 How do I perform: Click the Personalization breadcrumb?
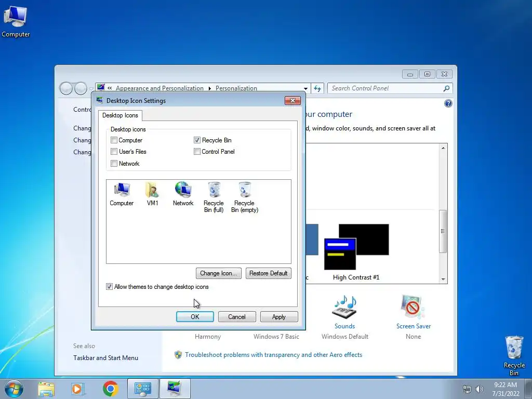point(236,88)
